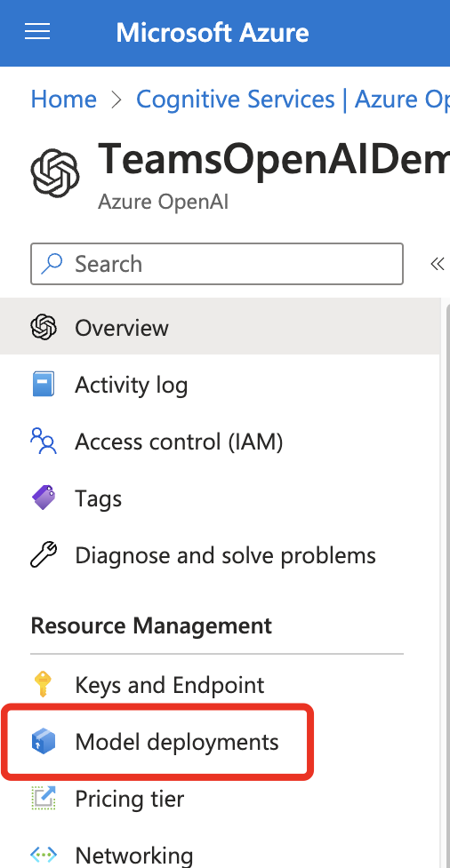The width and height of the screenshot is (450, 868).
Task: Click the Model deployments cube icon
Action: click(44, 741)
